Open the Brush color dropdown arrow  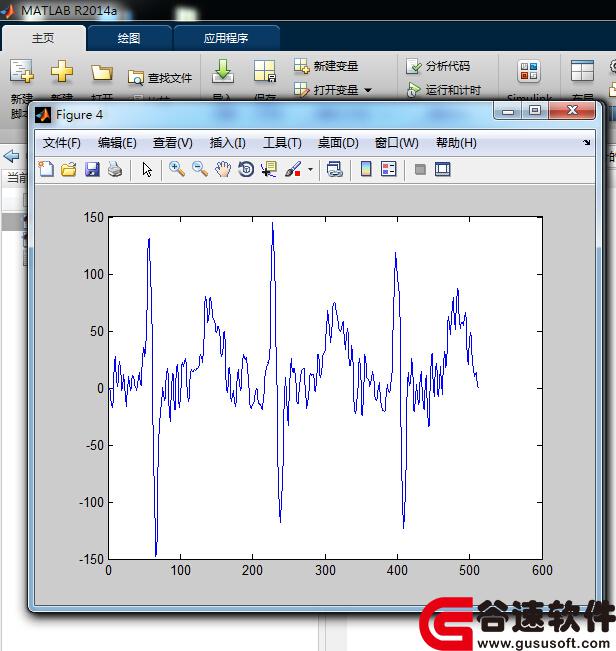click(x=310, y=169)
